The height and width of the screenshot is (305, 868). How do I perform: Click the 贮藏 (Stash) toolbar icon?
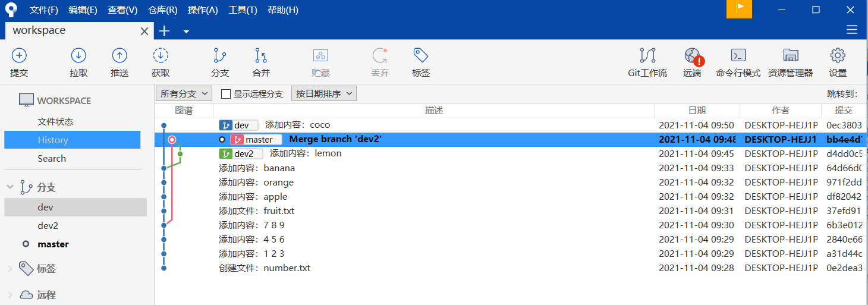(320, 56)
